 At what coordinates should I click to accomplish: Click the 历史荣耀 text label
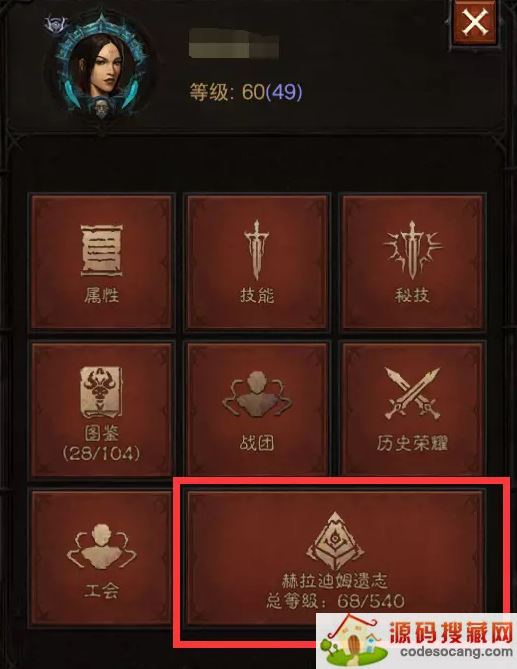coord(412,443)
